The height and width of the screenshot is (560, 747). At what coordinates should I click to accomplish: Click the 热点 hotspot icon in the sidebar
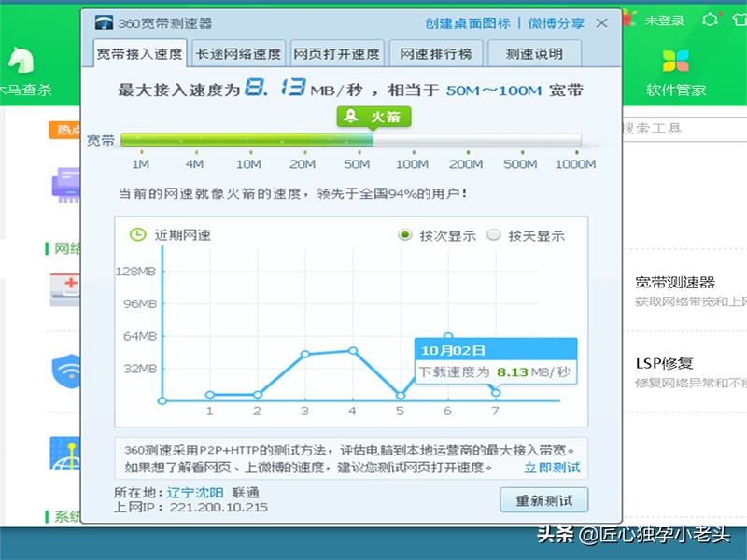[63, 131]
